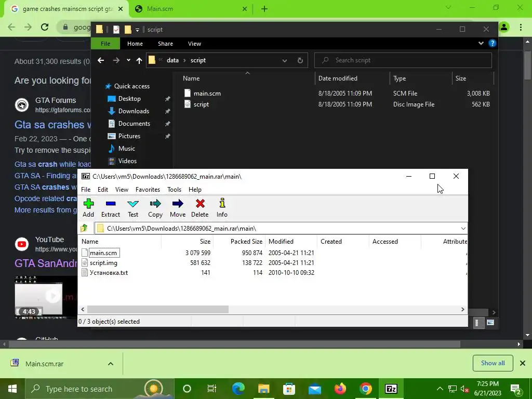Image resolution: width=532 pixels, height=399 pixels.
Task: Click the Move icon in 7-Zip toolbar
Action: tap(178, 208)
